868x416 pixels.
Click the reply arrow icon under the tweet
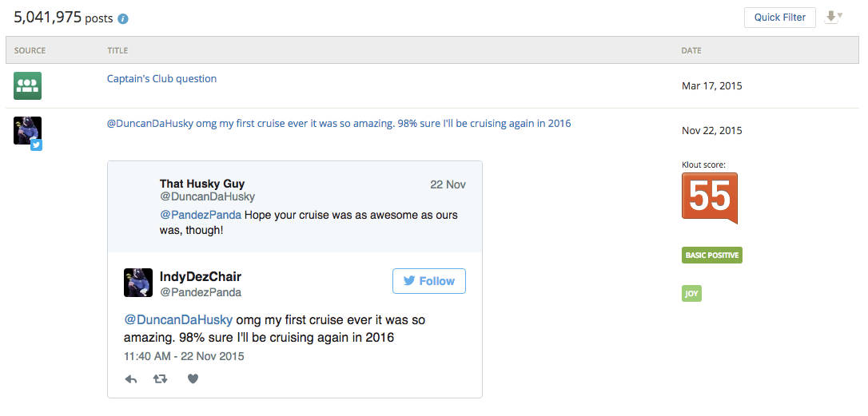pyautogui.click(x=131, y=379)
